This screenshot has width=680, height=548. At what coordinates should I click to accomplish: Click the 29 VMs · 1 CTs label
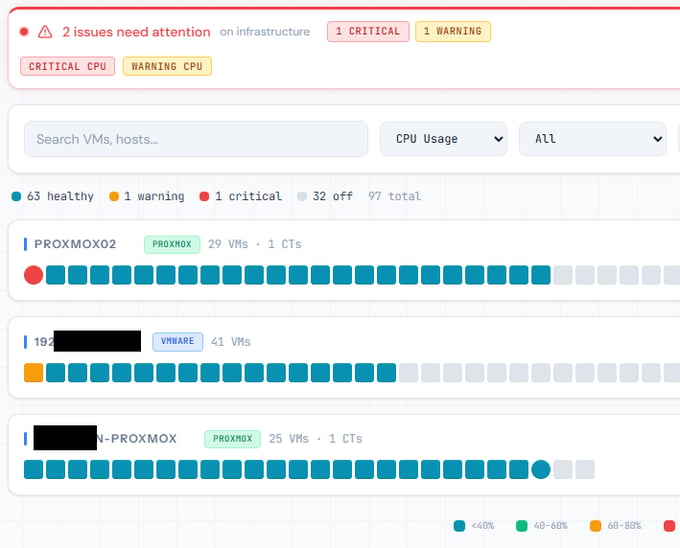[255, 244]
